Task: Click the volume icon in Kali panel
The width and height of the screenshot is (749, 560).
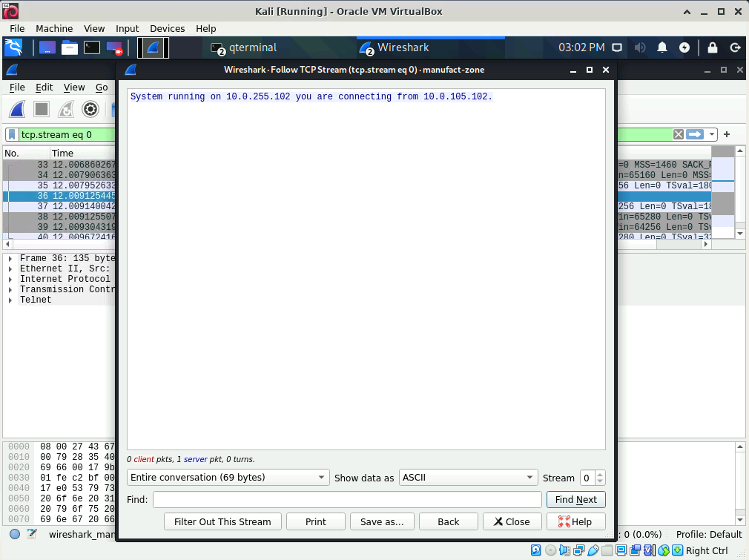Action: [x=639, y=47]
